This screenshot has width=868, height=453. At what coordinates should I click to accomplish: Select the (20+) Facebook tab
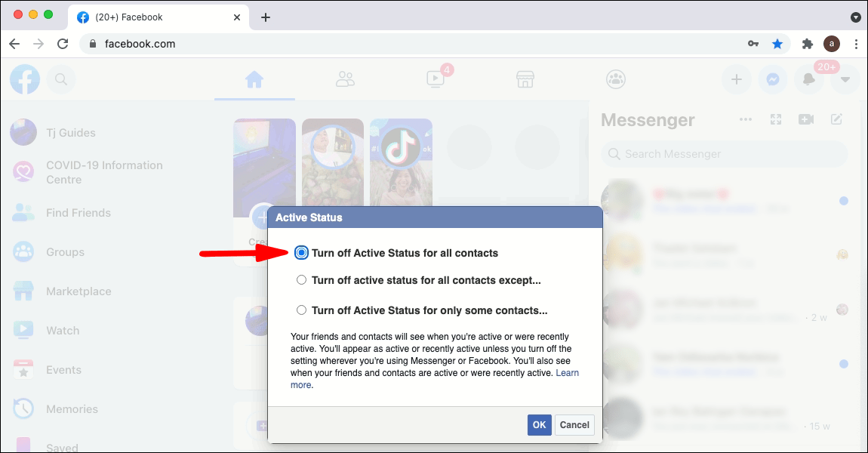pos(159,17)
